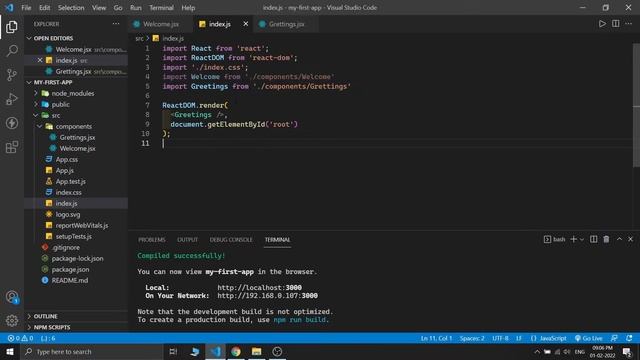Open the Run menu
Image resolution: width=640 pixels, height=360 pixels.
point(136,8)
